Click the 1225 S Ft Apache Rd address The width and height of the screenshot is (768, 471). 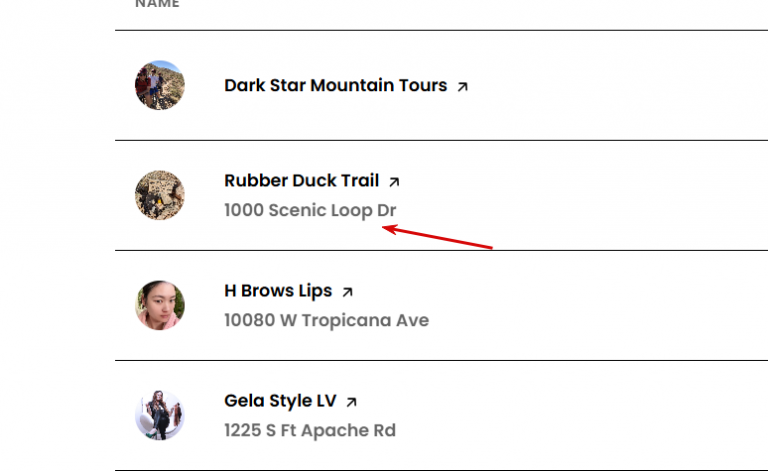pyautogui.click(x=310, y=430)
